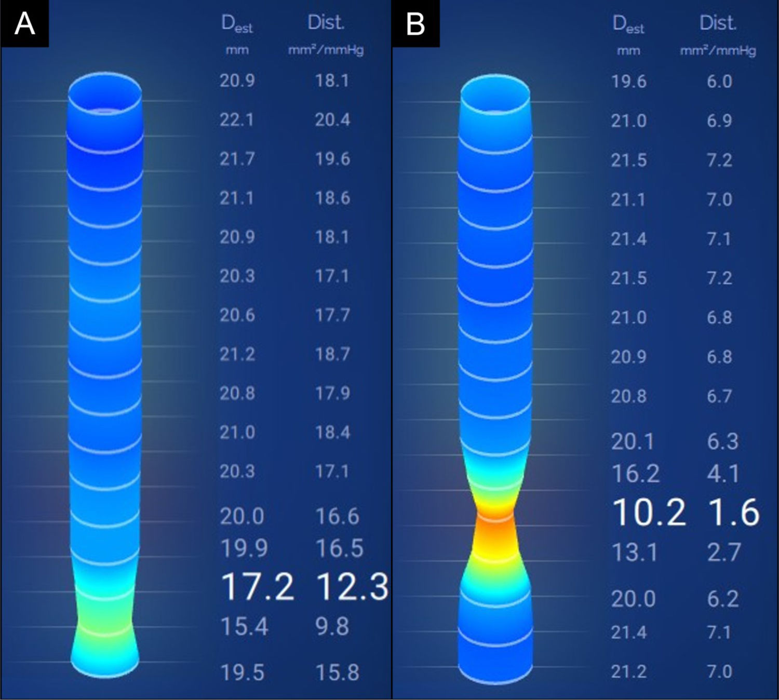
Task: Click the top opening ring of panel B cylinder
Action: (x=495, y=95)
